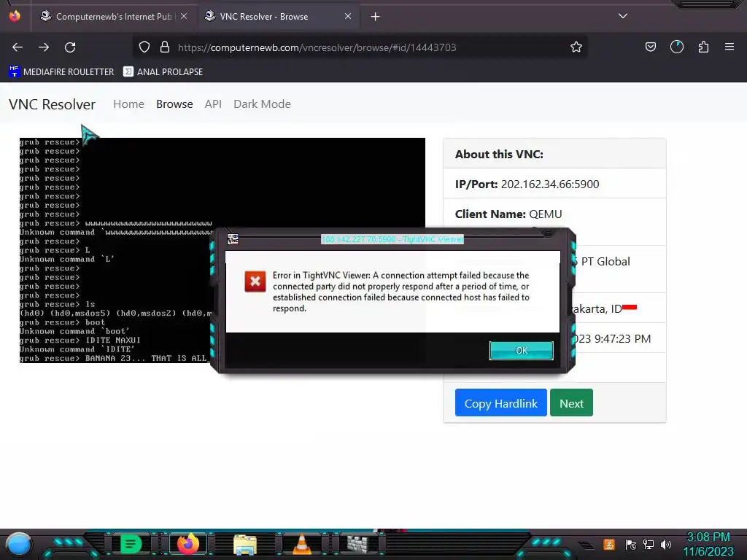The width and height of the screenshot is (747, 560).
Task: Open Firefox hamburger application menu
Action: [x=729, y=47]
